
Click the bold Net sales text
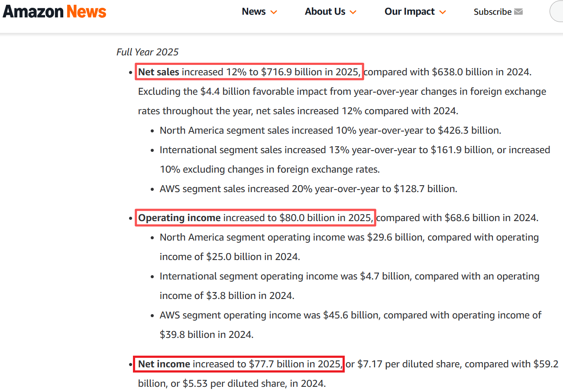point(159,72)
